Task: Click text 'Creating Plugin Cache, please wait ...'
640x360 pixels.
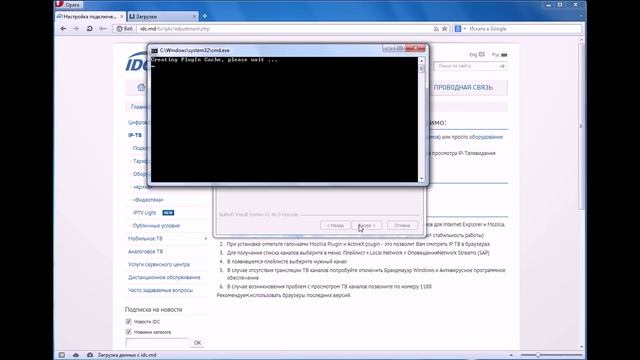Action: click(214, 60)
